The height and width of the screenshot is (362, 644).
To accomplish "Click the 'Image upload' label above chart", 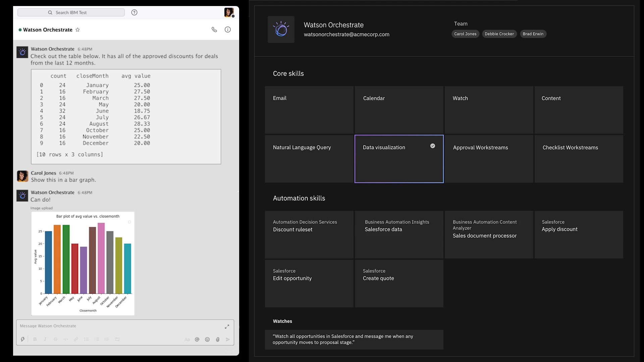I will point(42,208).
